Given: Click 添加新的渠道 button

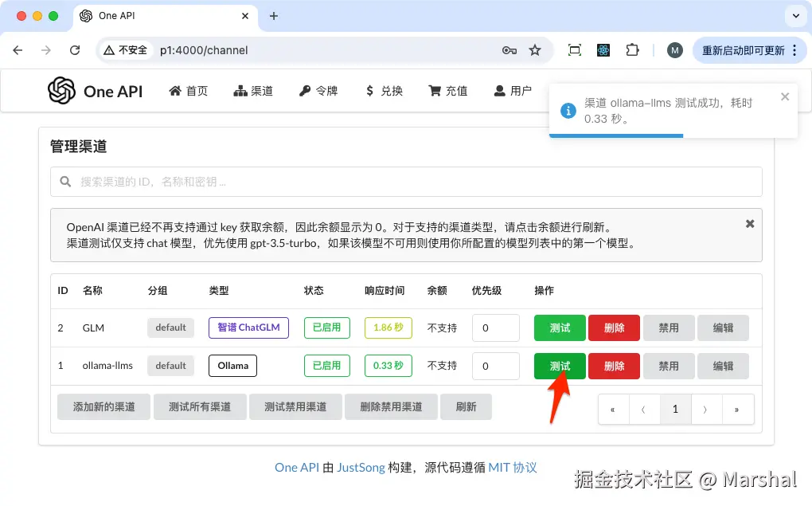Looking at the screenshot, I should coord(103,407).
